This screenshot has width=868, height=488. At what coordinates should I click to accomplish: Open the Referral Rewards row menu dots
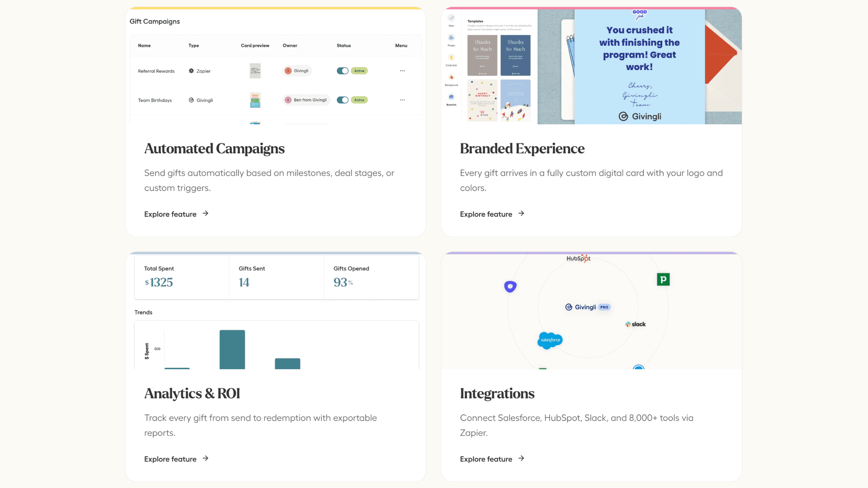coord(402,71)
